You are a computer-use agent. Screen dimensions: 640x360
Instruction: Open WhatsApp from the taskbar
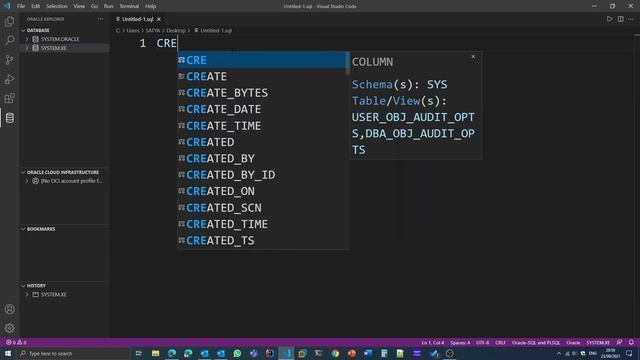(x=237, y=353)
